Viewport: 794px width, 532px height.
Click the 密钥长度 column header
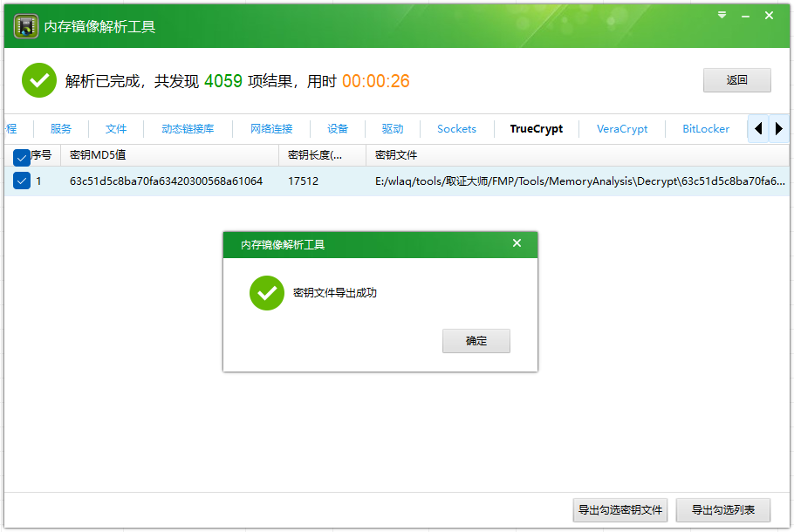coord(322,155)
